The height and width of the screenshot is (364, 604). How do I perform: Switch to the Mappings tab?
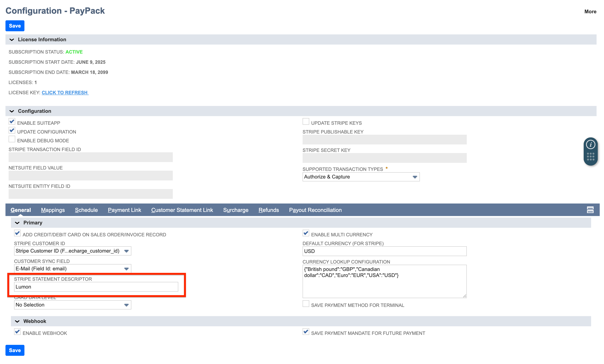pyautogui.click(x=53, y=210)
